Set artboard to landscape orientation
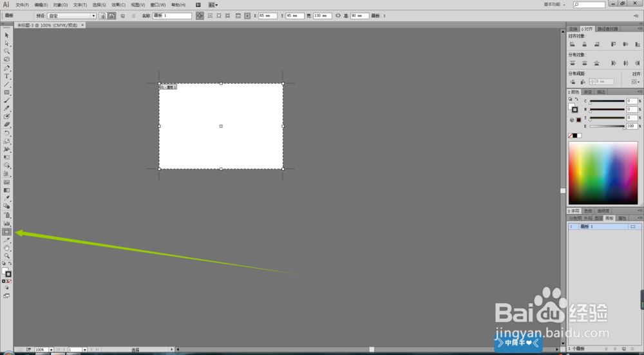This screenshot has width=644, height=355. (111, 15)
